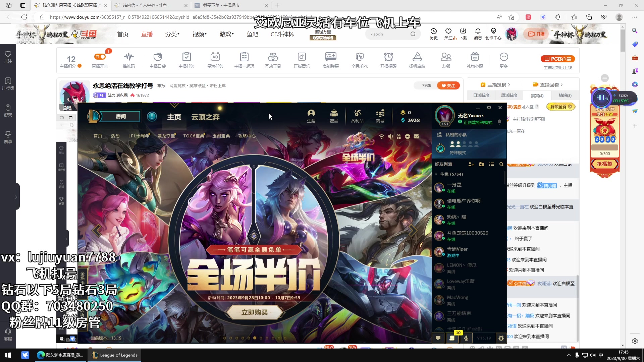Switch to the 日活跃度 tab
644x362 pixels.
481,96
